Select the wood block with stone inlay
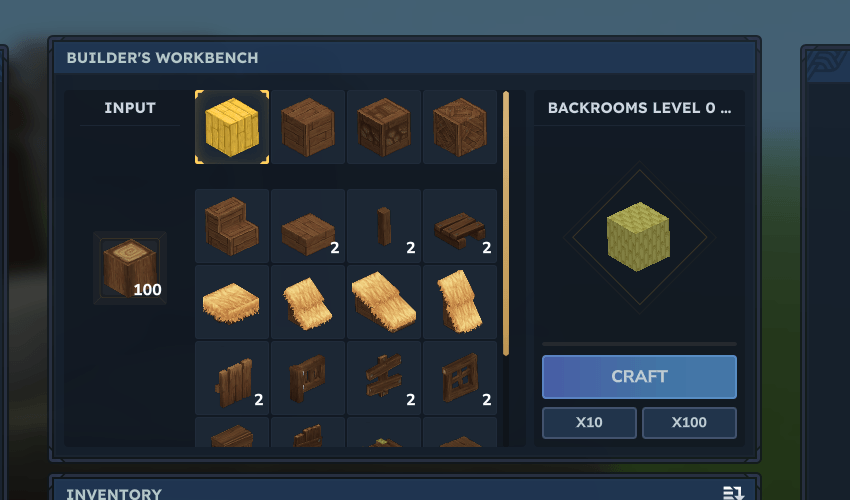Screen dimensions: 850x500 coord(384,127)
